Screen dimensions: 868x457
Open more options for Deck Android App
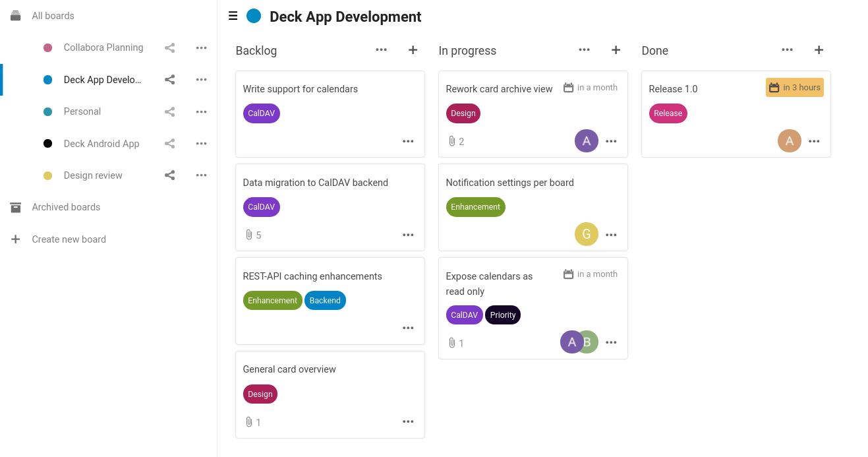pyautogui.click(x=201, y=144)
